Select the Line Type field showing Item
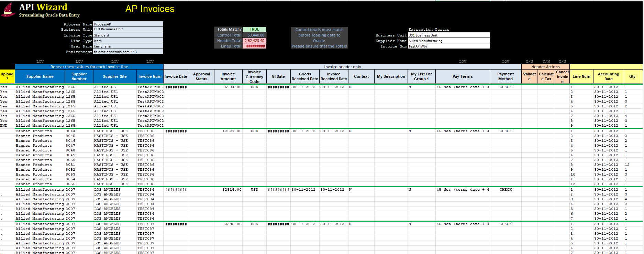 point(128,41)
